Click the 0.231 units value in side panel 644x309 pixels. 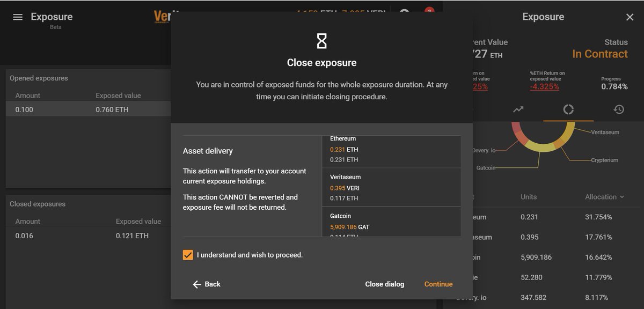pos(529,217)
